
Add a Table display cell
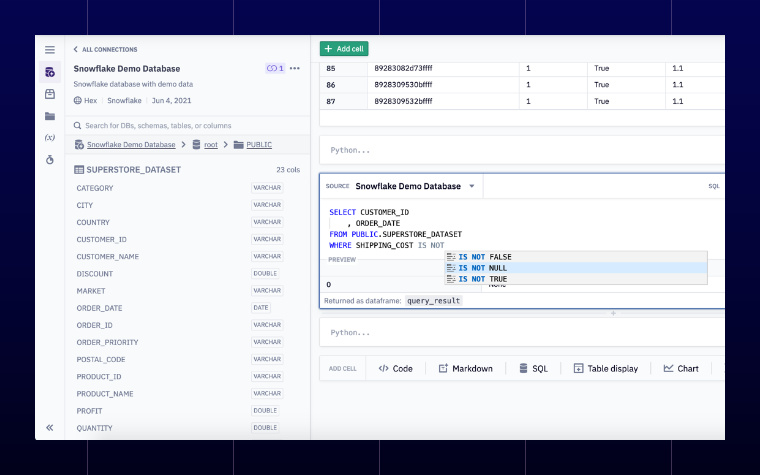pyautogui.click(x=606, y=368)
